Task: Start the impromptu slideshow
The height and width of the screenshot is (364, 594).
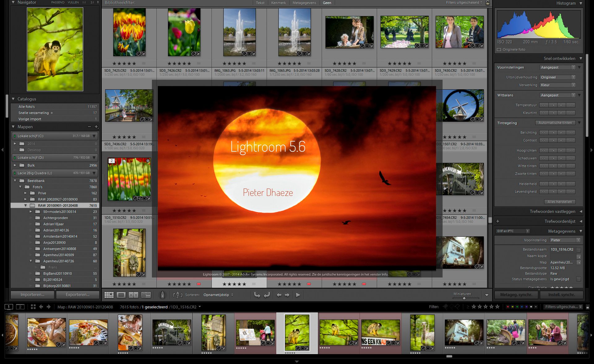Action: (x=298, y=295)
